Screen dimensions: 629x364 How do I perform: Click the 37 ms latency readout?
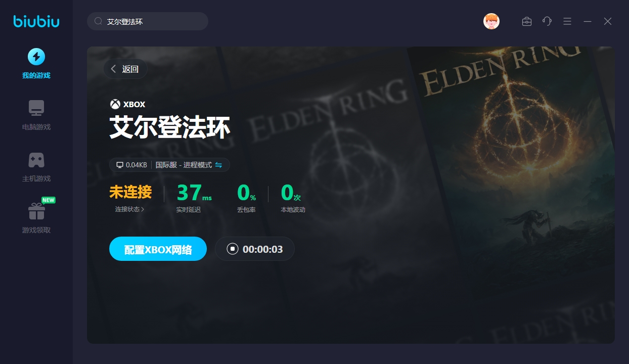click(x=194, y=193)
